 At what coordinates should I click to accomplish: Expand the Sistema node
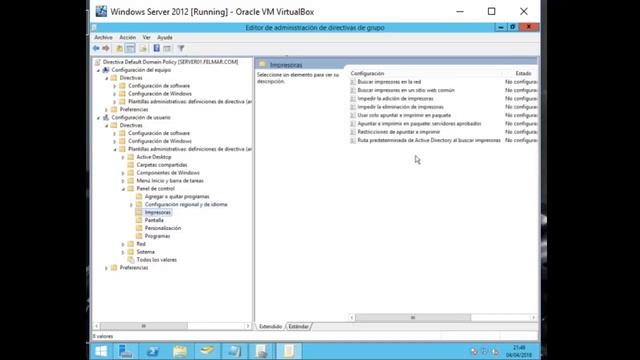tap(123, 252)
